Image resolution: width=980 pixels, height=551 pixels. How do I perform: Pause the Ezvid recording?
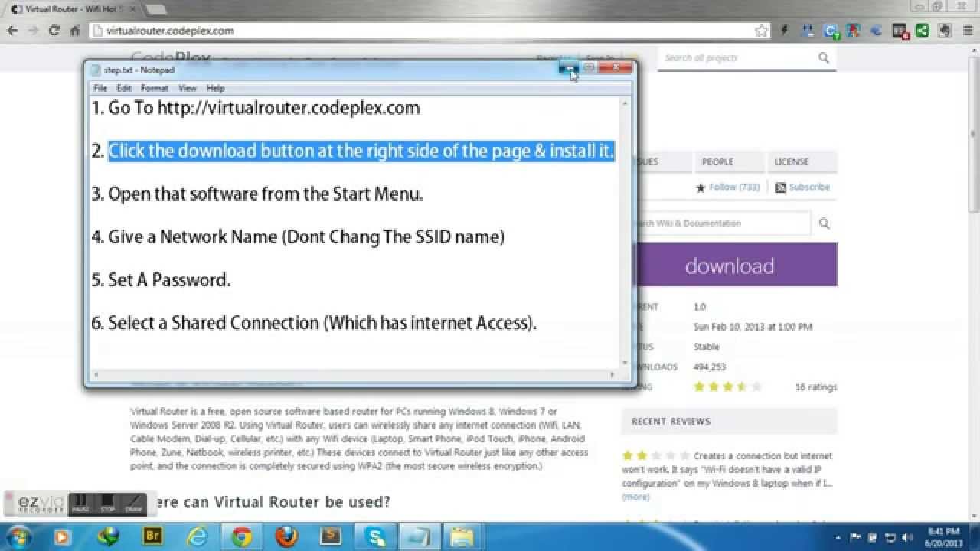pos(80,504)
